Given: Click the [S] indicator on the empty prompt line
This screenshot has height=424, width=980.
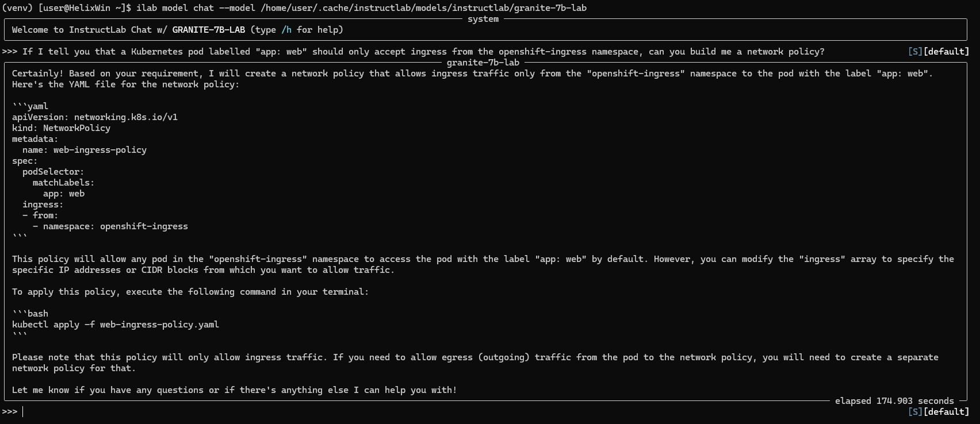Looking at the screenshot, I should coord(915,412).
